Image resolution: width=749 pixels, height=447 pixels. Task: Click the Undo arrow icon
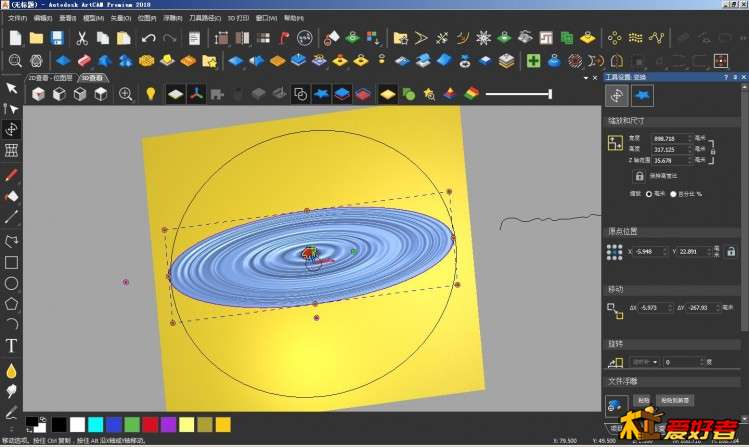pyautogui.click(x=148, y=38)
